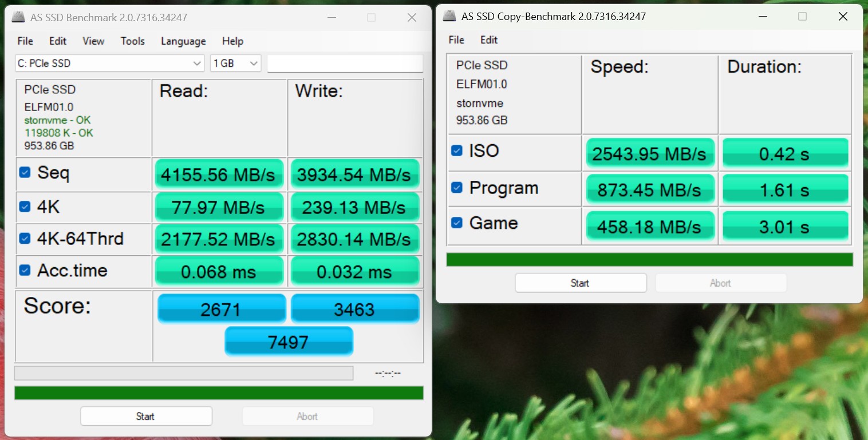The image size is (868, 440).
Task: Click the AS SSD Copy-Benchmark title bar app icon
Action: [449, 16]
